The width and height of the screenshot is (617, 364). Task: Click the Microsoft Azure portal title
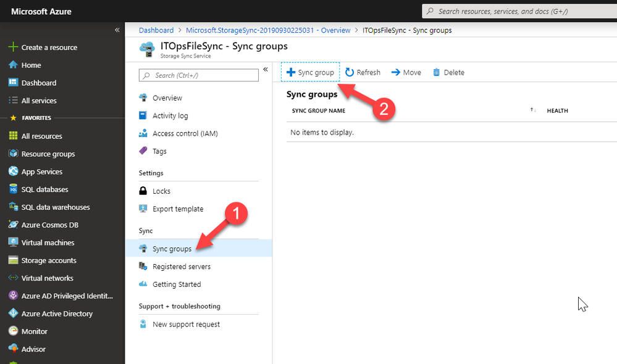coord(41,11)
